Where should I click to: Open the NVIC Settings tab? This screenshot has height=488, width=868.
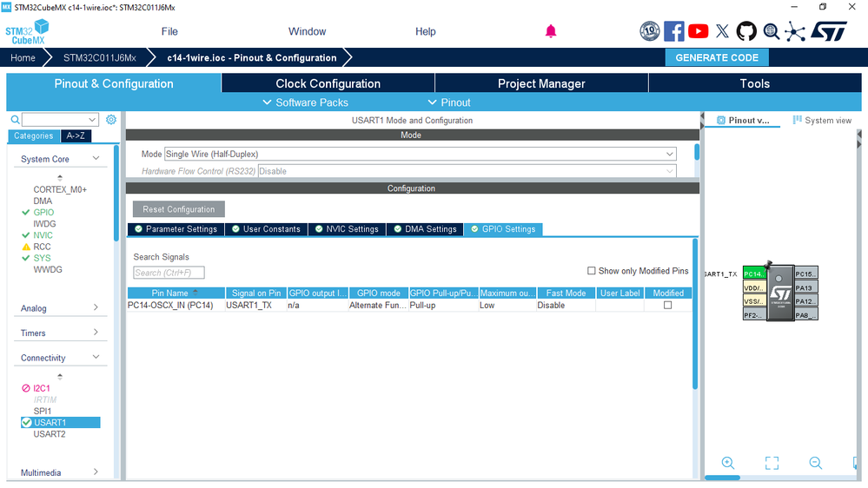point(347,229)
